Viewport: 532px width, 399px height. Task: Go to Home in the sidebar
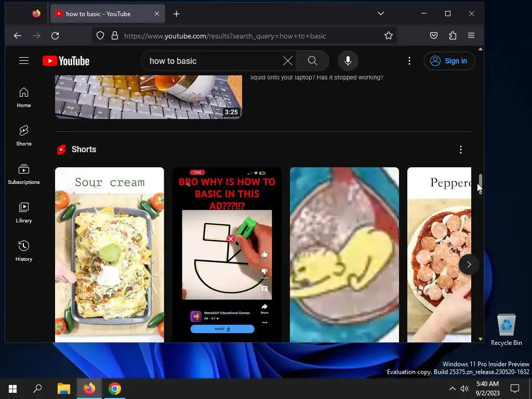point(24,98)
